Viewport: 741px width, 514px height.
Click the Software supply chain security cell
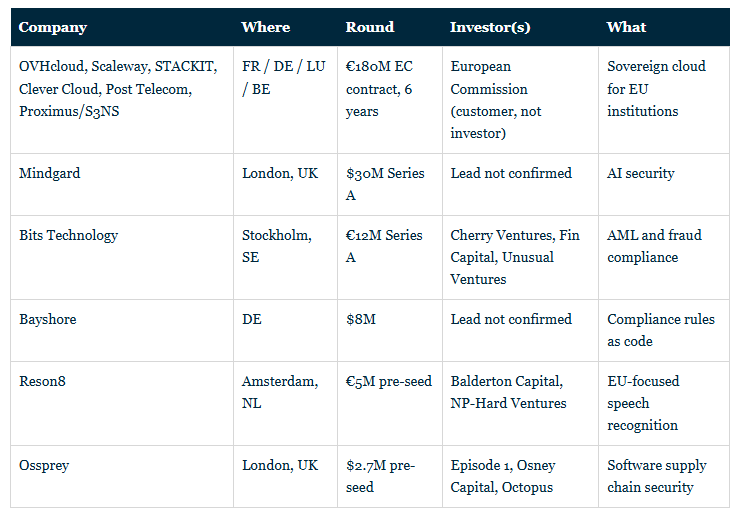pos(664,477)
